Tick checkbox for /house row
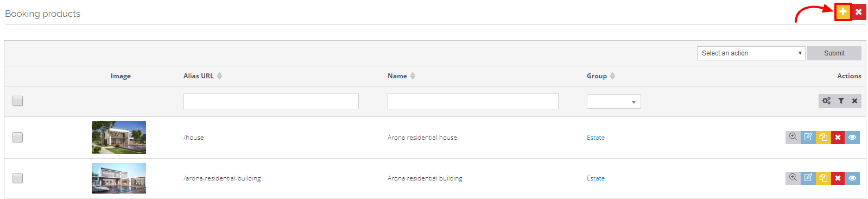Screen dimensions: 868x199 pos(18,137)
